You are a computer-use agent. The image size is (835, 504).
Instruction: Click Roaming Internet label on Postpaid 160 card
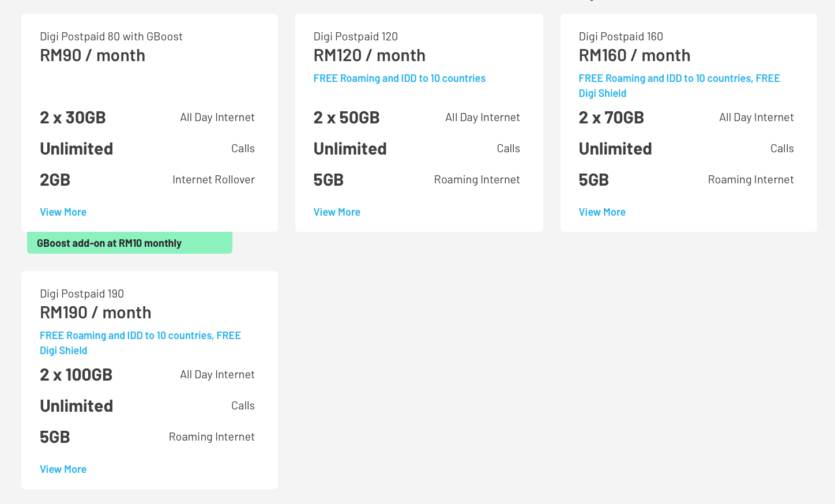click(751, 180)
